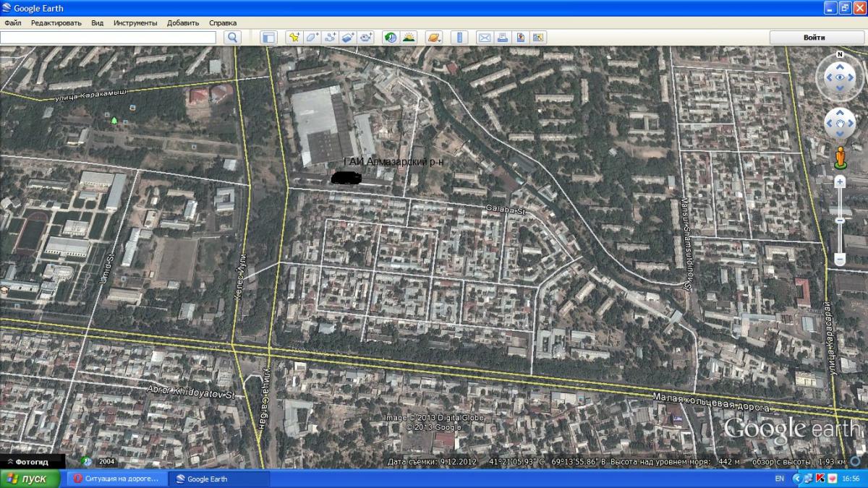Click the 2004 historical imagery year
The image size is (868, 488).
click(106, 461)
